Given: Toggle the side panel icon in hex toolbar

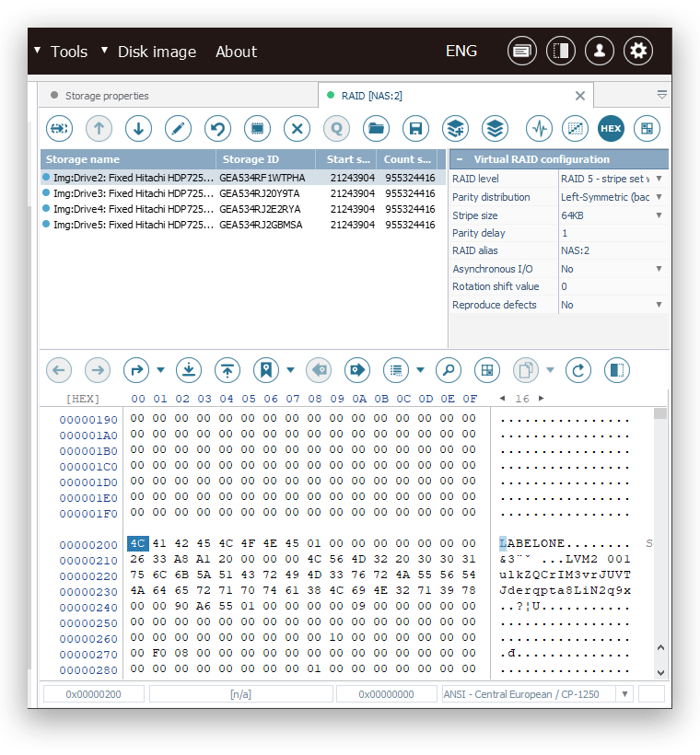Looking at the screenshot, I should (x=617, y=370).
